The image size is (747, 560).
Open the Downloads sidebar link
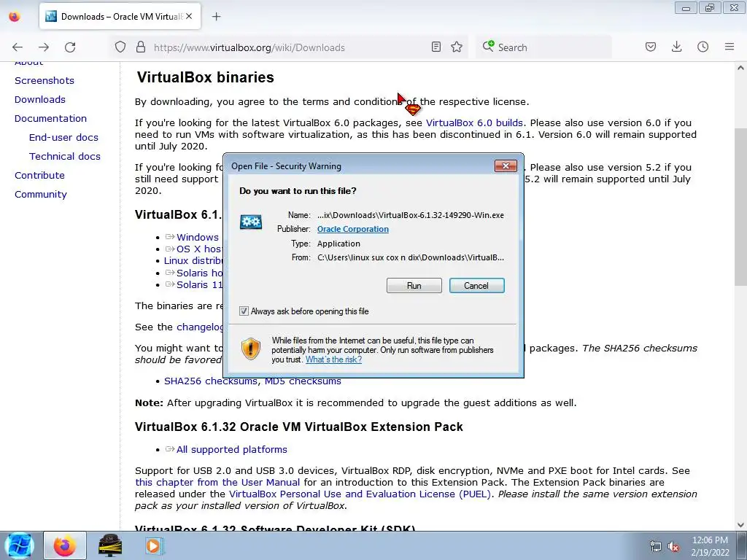point(40,99)
